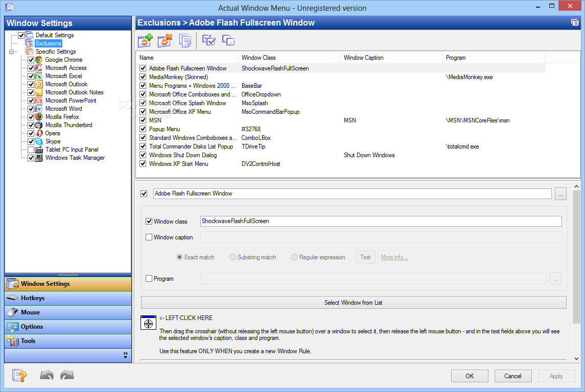Click the Window Class column header
The height and width of the screenshot is (392, 585).
tap(289, 58)
